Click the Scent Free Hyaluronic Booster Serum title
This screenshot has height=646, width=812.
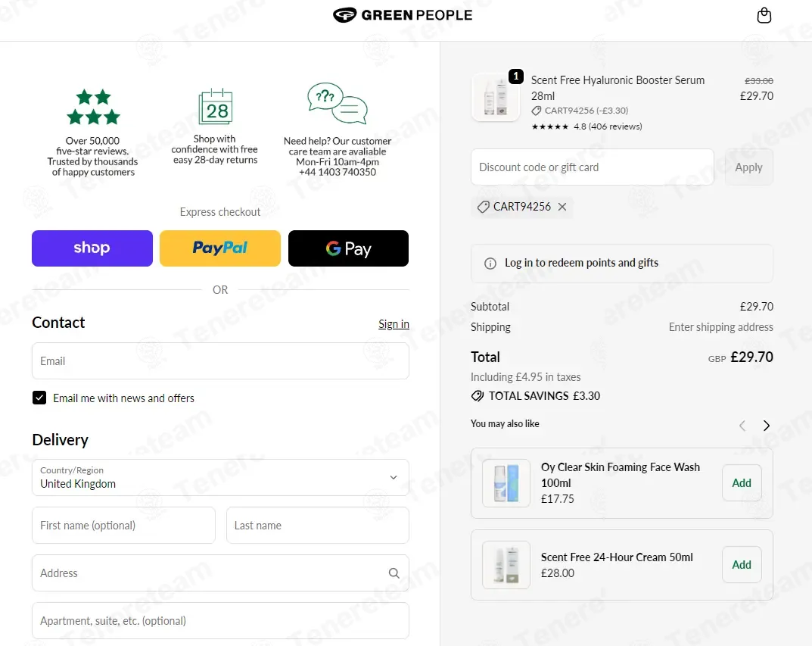(x=618, y=88)
